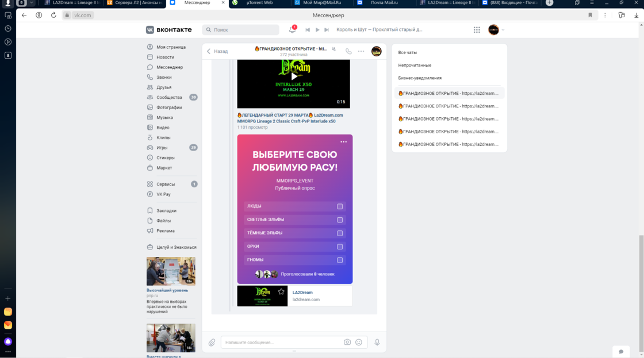The width and height of the screenshot is (644, 358).
Task: Check the ТЁМНЫЕ ЭЛЬФЫ poll option
Action: coord(340,233)
